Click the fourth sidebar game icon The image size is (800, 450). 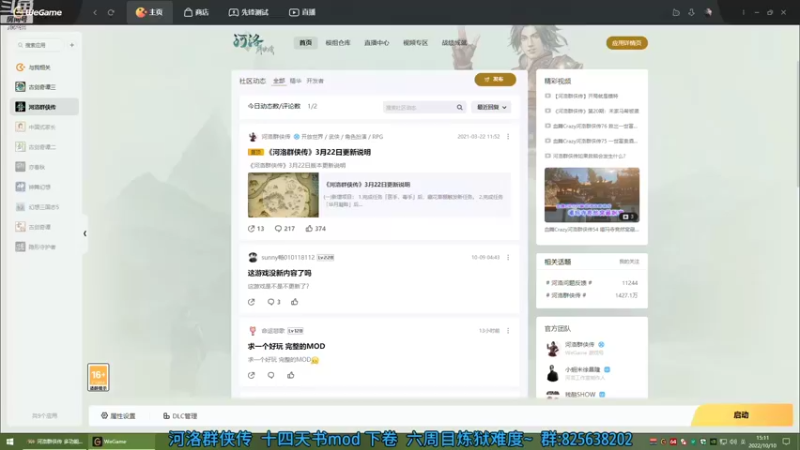pyautogui.click(x=20, y=127)
